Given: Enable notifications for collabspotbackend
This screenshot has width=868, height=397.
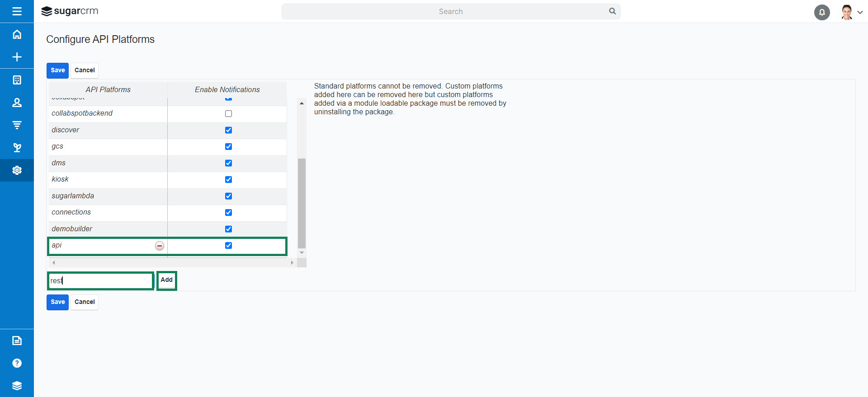Looking at the screenshot, I should (x=228, y=114).
